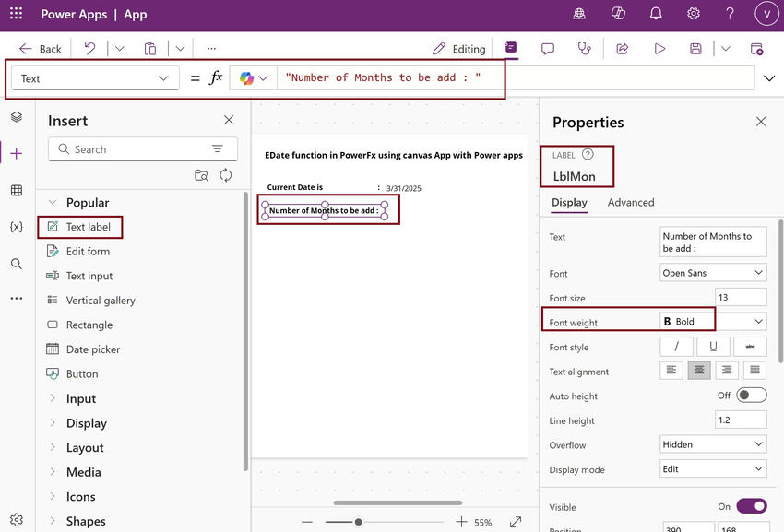Undo the last action

coord(90,49)
